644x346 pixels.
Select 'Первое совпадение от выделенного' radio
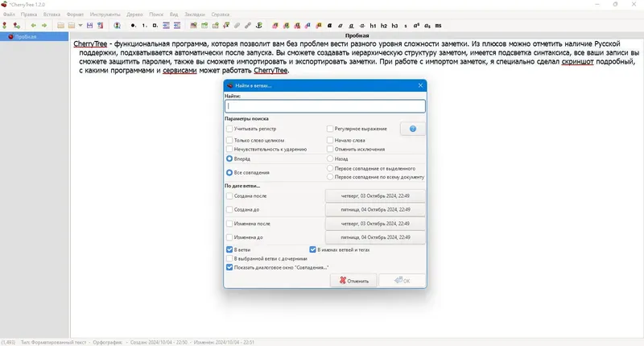click(330, 168)
